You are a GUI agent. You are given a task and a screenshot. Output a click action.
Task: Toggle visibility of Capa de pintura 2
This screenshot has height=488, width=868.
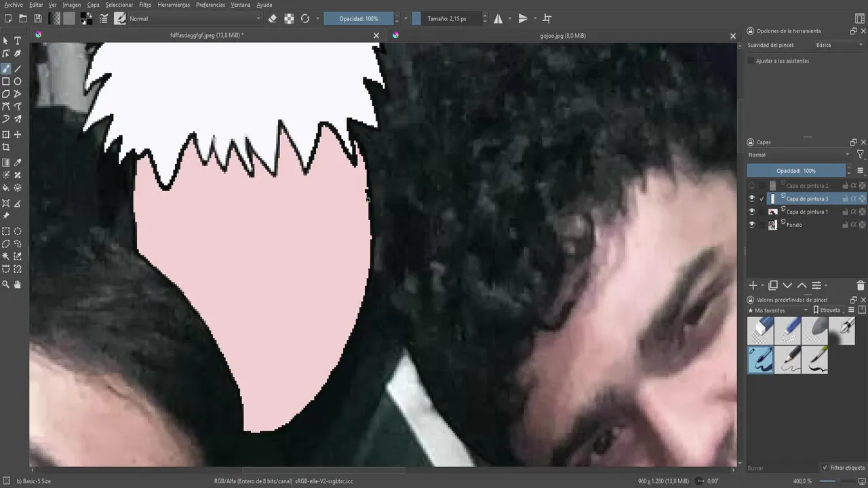point(751,186)
